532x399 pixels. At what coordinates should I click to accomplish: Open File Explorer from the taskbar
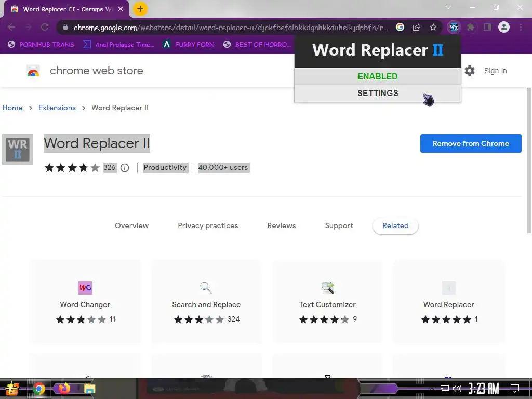click(89, 389)
